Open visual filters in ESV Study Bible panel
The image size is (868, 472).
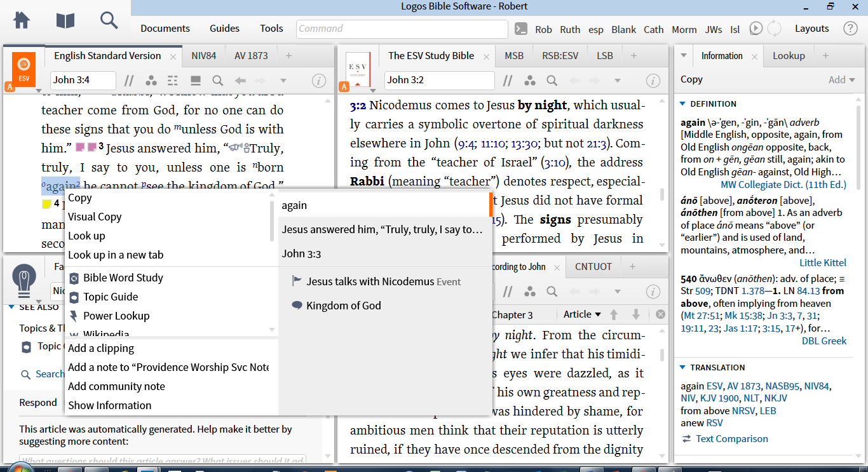[x=530, y=81]
